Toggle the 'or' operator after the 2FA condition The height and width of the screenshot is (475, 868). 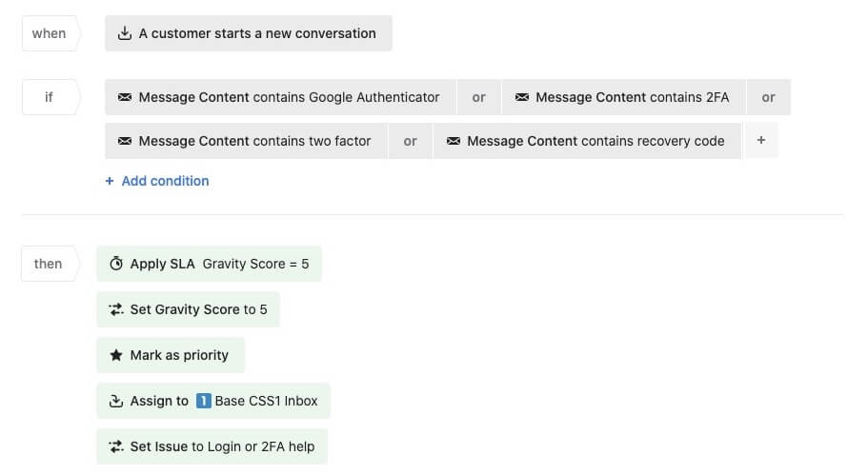(768, 97)
